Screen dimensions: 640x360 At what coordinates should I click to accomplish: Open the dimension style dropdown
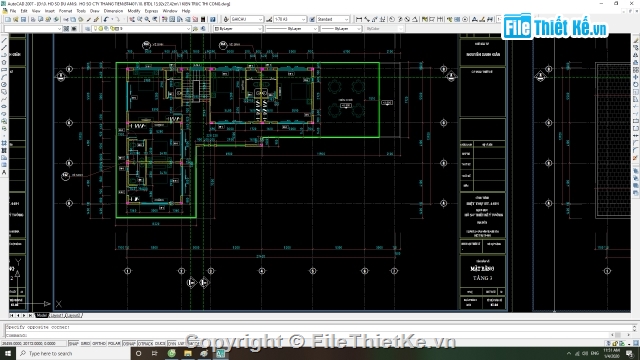290,19
